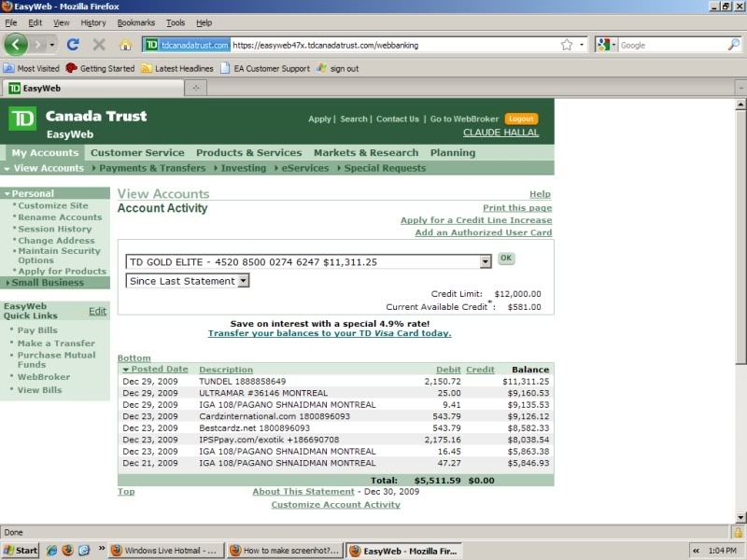The width and height of the screenshot is (747, 560).
Task: Open the Most Visited bookmarks folder
Action: tap(32, 68)
